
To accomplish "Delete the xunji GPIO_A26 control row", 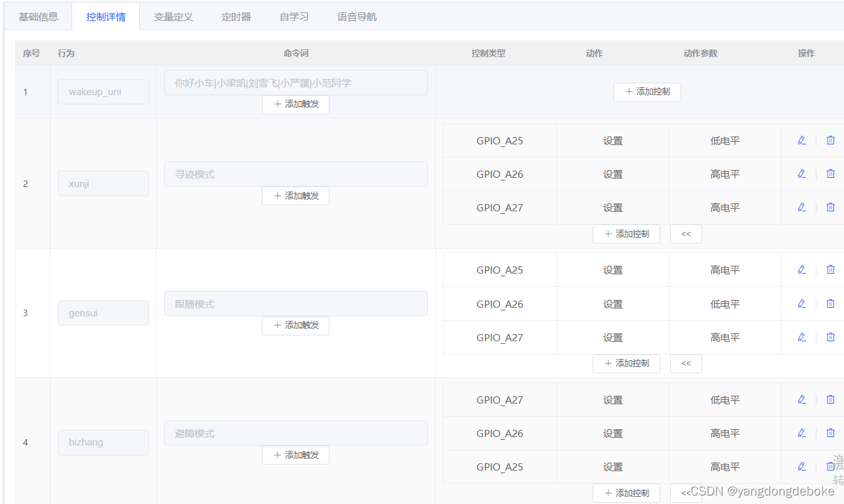I will (830, 173).
